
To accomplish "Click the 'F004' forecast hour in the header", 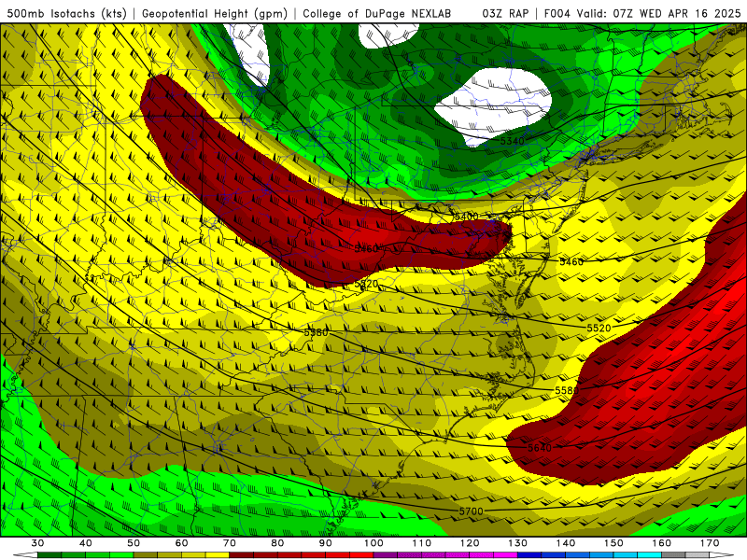I will pos(557,13).
